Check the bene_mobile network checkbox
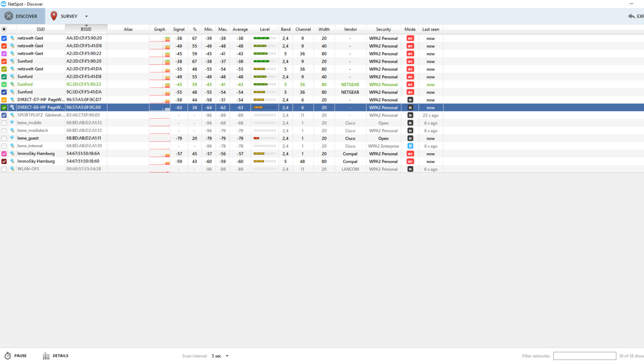Screen dimensions: 644x362 point(4,123)
